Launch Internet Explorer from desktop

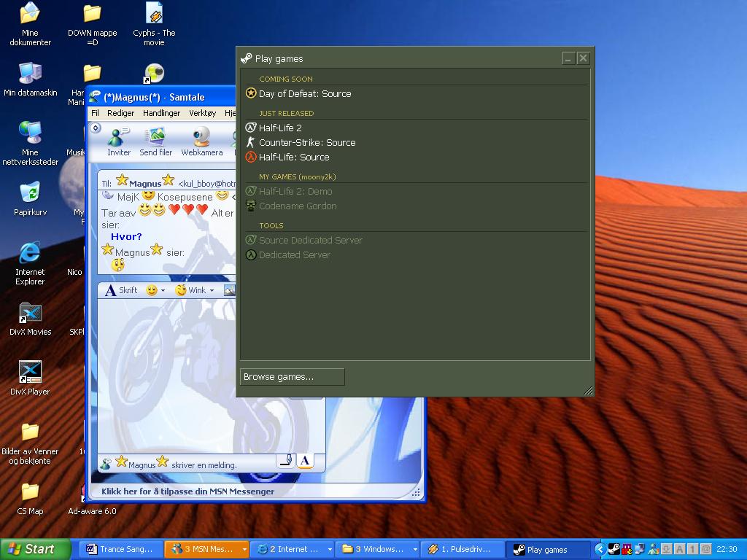[30, 263]
